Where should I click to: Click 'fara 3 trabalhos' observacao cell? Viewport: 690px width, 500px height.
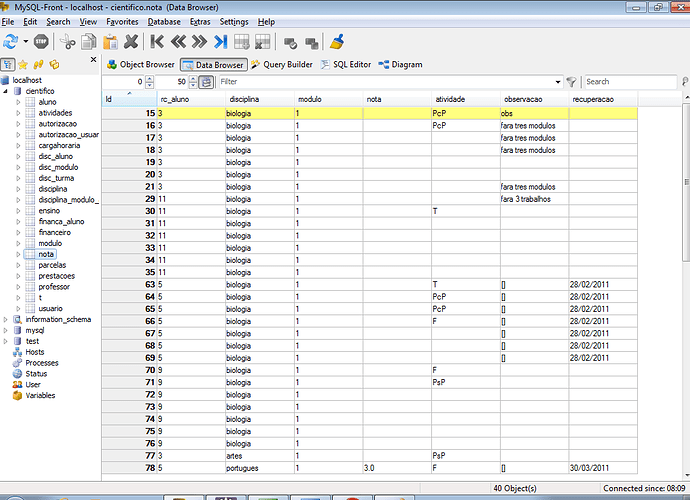(x=534, y=199)
